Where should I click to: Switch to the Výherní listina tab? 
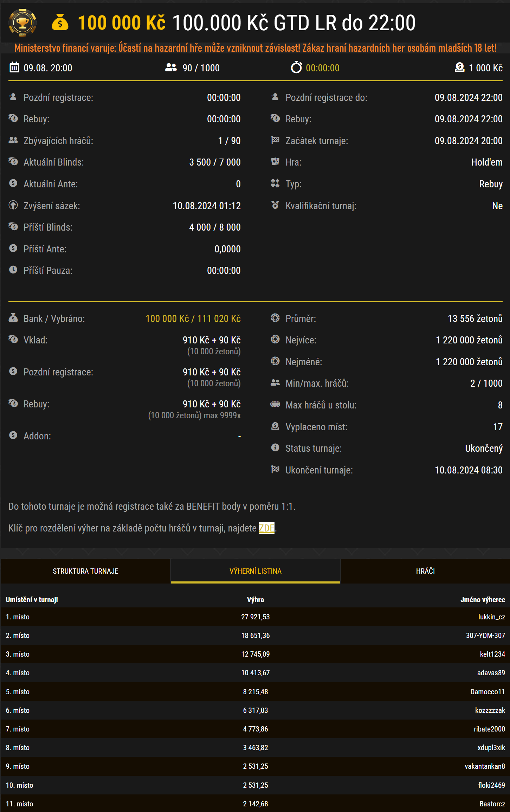[x=255, y=571]
